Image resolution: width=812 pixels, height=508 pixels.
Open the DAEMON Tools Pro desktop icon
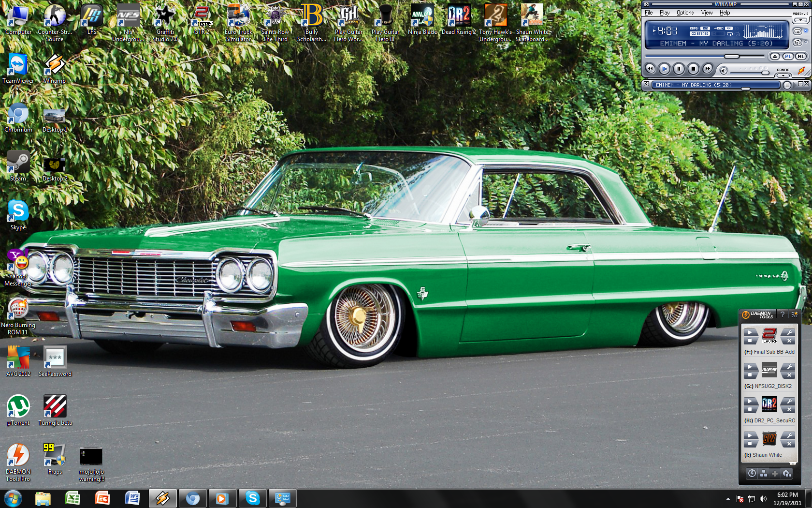[x=18, y=463]
